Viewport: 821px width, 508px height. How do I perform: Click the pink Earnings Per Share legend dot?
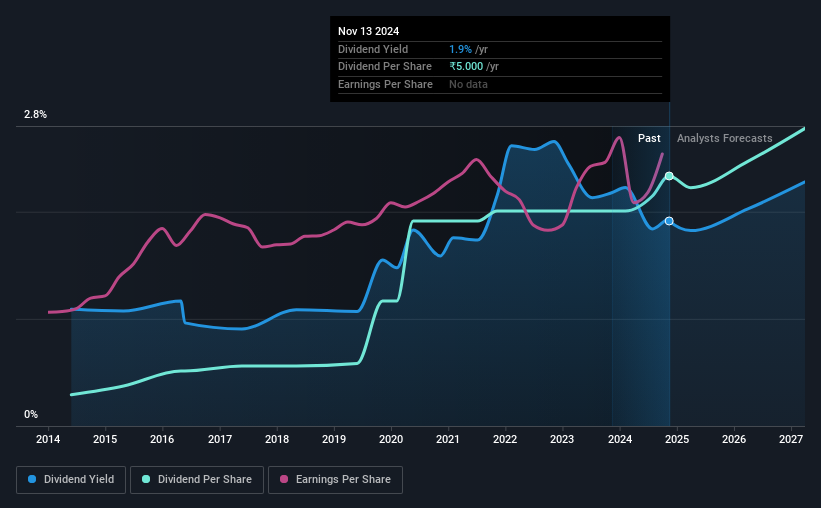[284, 479]
